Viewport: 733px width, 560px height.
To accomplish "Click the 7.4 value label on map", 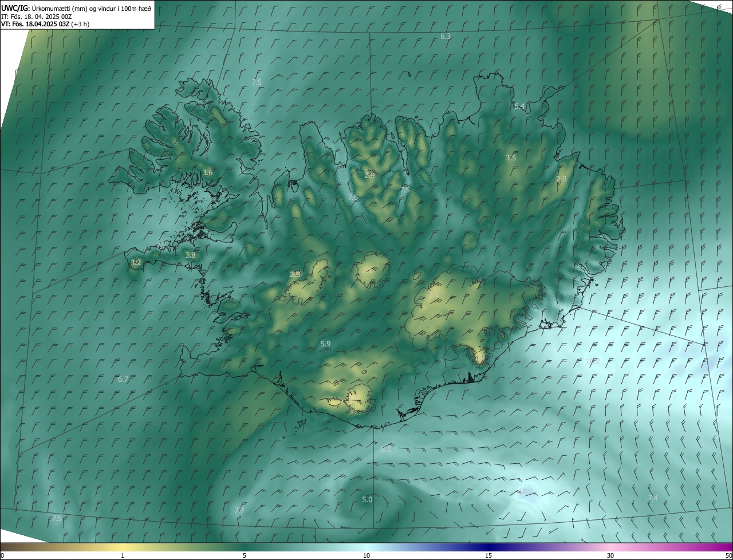I will pyautogui.click(x=652, y=498).
